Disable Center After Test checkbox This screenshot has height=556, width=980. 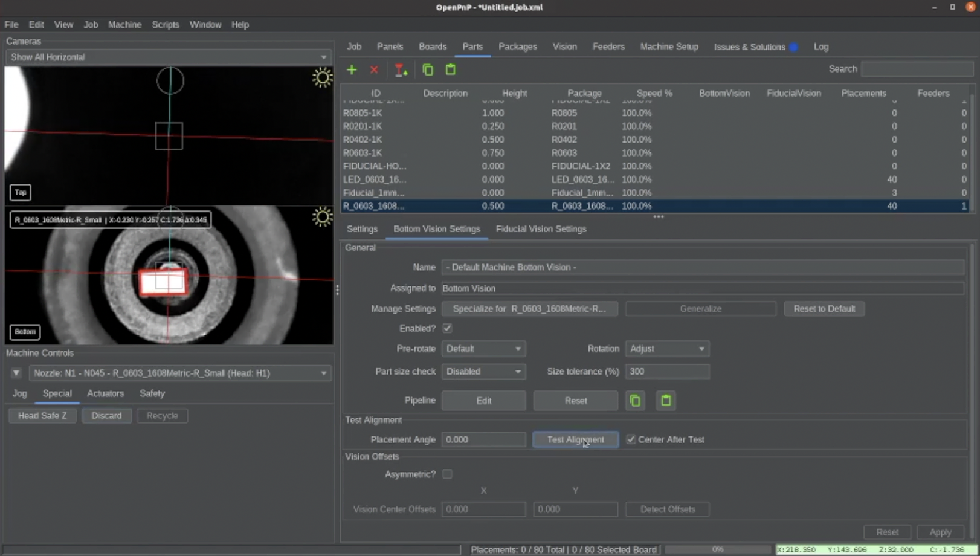[631, 439]
